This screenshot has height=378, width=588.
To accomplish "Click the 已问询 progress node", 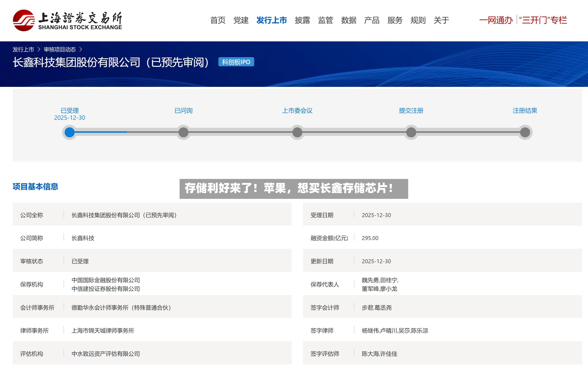I will [183, 132].
